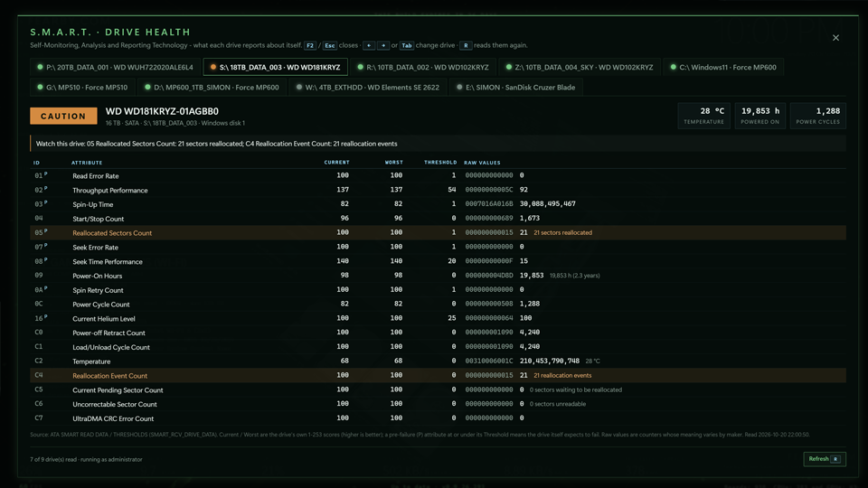
Task: Switch to C:\ Windows11 Force MP600 tab
Action: coord(723,67)
